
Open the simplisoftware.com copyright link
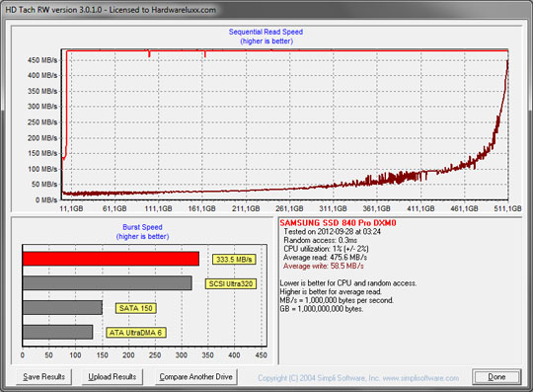358,378
